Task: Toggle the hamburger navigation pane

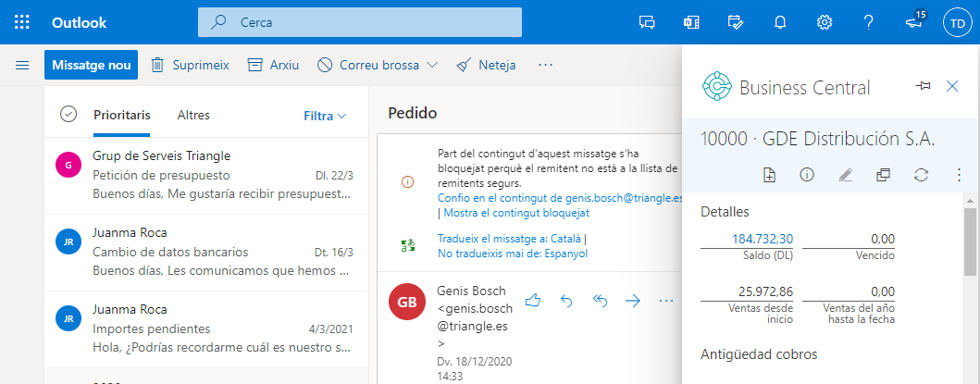Action: click(22, 65)
